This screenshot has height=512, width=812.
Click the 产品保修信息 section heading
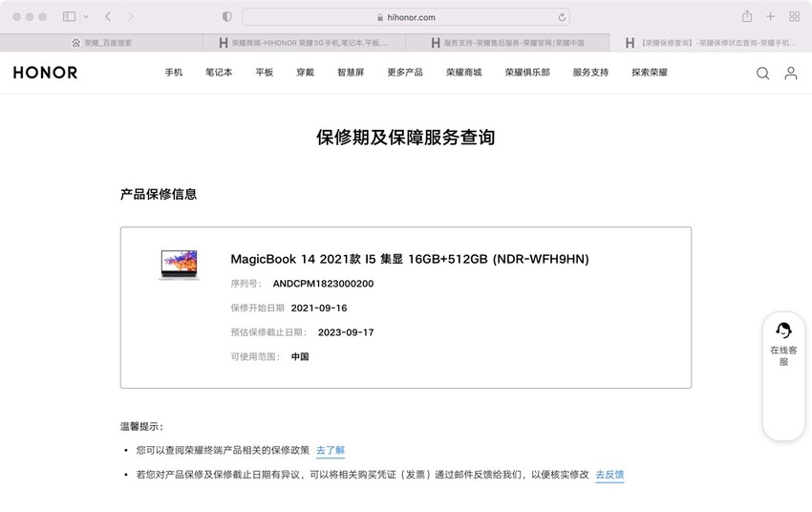[159, 194]
